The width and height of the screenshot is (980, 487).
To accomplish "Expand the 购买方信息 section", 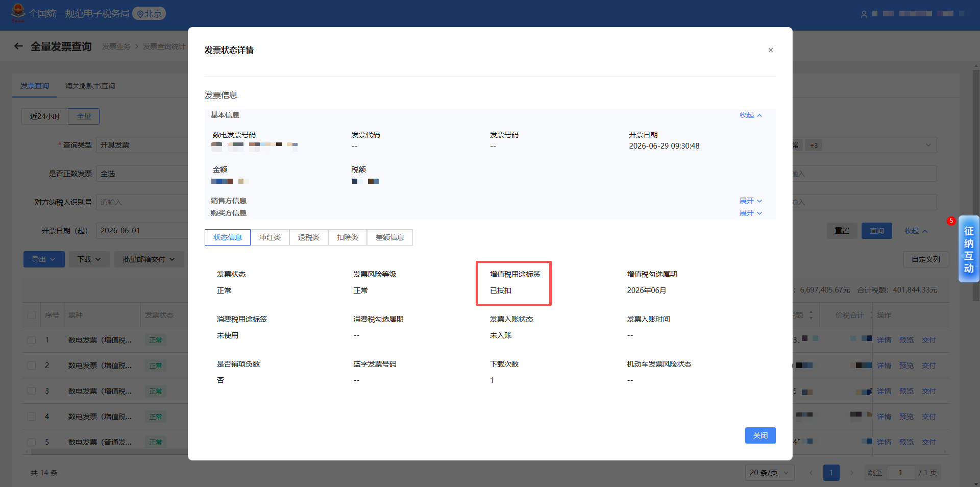I will tap(750, 213).
